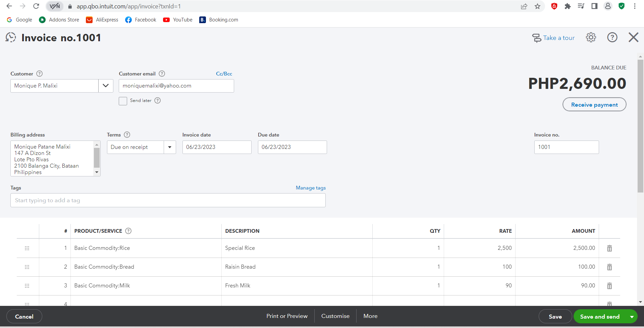Open the Terms dropdown arrow
Screen dimensions: 644x328
click(170, 147)
